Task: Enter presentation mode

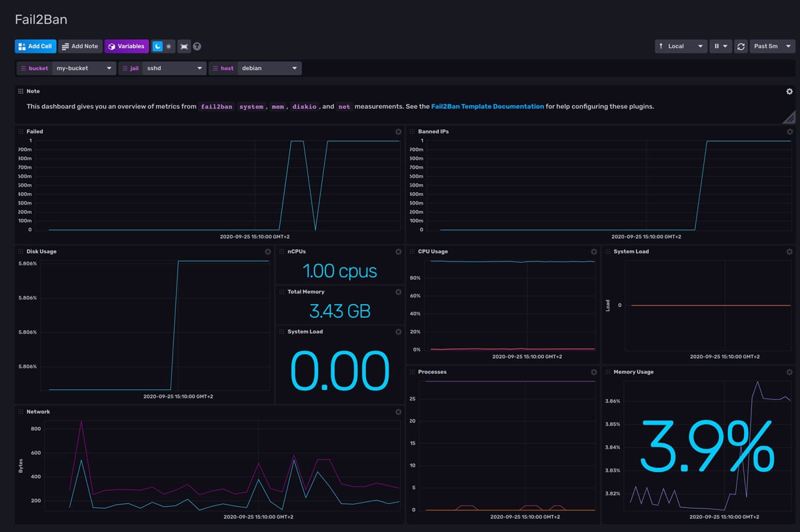Action: pyautogui.click(x=184, y=46)
